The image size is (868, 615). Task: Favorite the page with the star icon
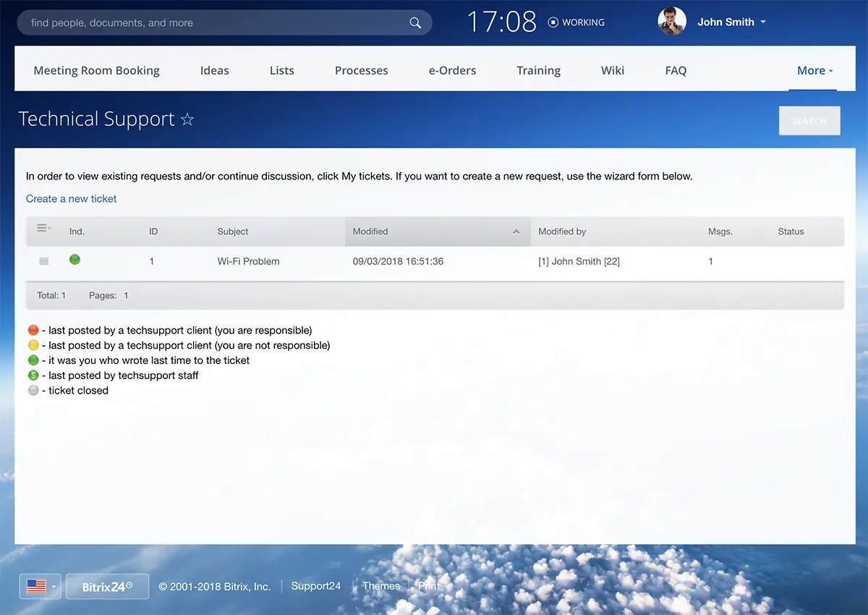[187, 119]
